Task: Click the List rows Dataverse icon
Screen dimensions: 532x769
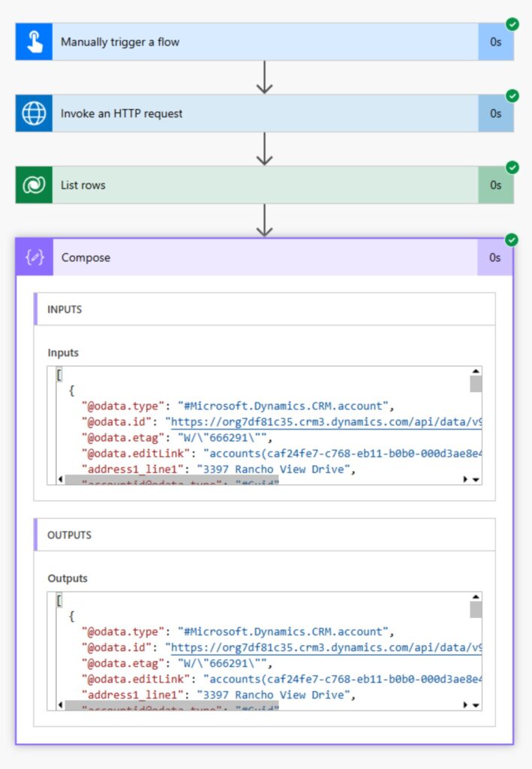Action: pos(34,185)
